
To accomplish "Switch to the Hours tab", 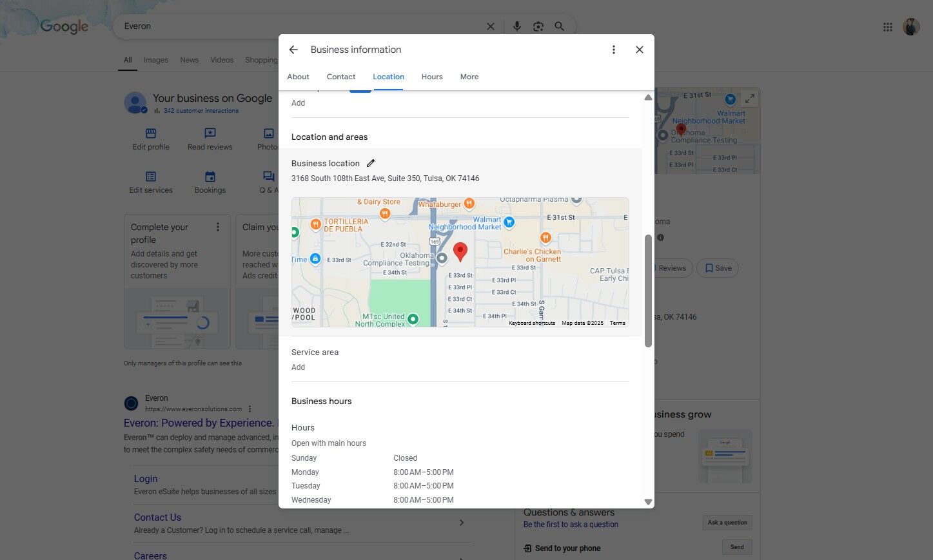I will click(x=431, y=77).
